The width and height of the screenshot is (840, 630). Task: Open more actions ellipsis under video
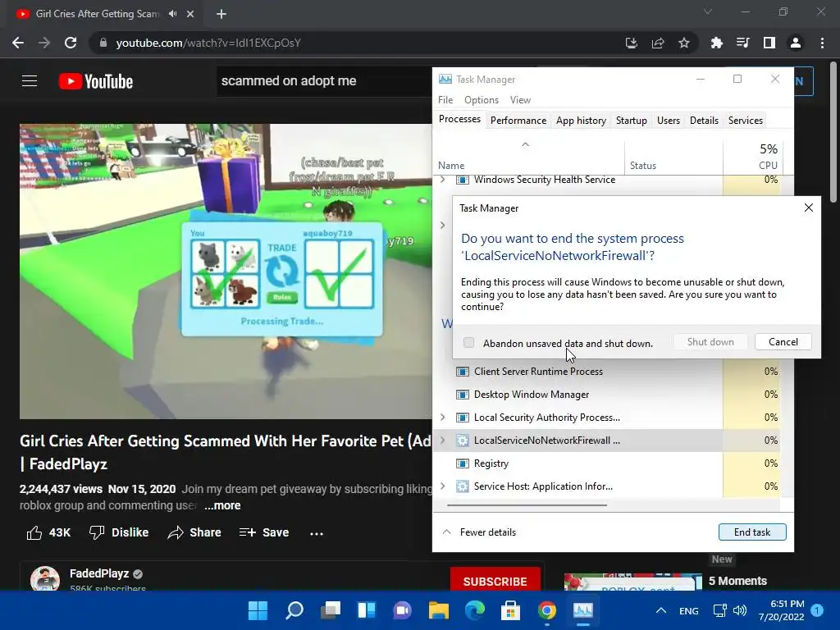click(317, 533)
